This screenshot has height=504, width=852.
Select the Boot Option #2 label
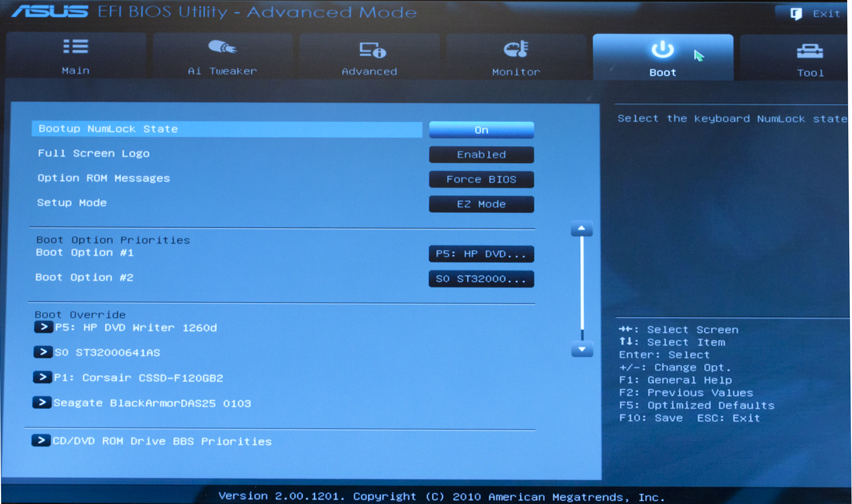[x=84, y=277]
